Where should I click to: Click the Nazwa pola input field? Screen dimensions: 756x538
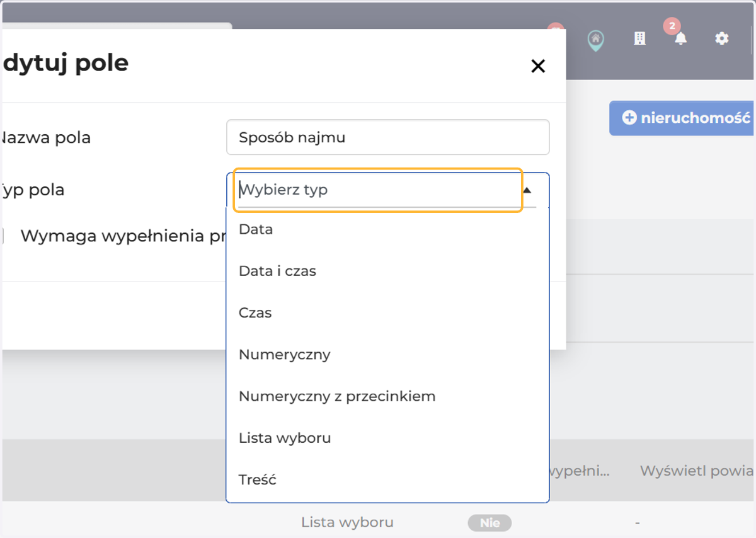(387, 137)
